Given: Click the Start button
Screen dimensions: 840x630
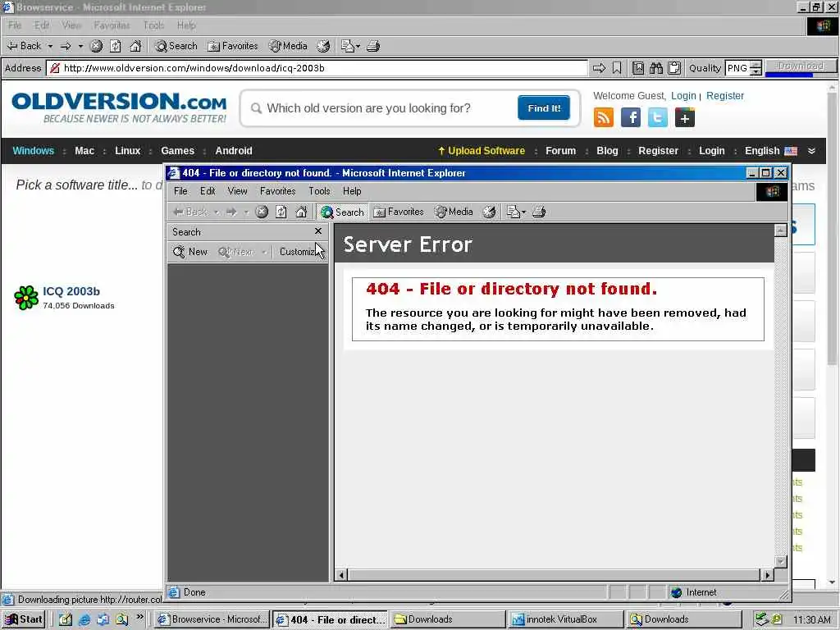Looking at the screenshot, I should [23, 619].
